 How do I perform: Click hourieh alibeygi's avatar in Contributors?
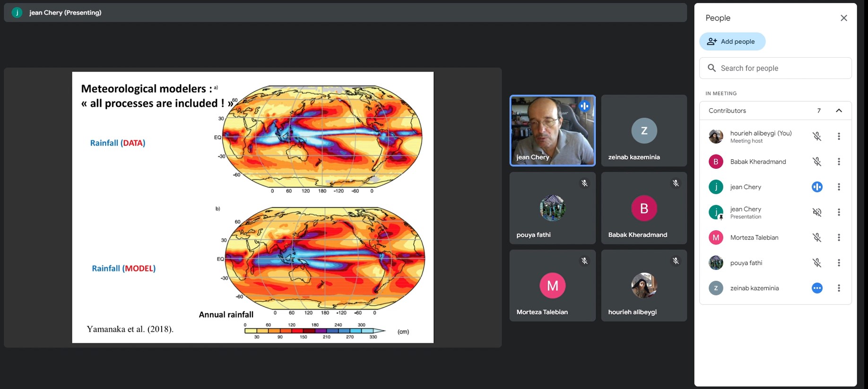[716, 136]
